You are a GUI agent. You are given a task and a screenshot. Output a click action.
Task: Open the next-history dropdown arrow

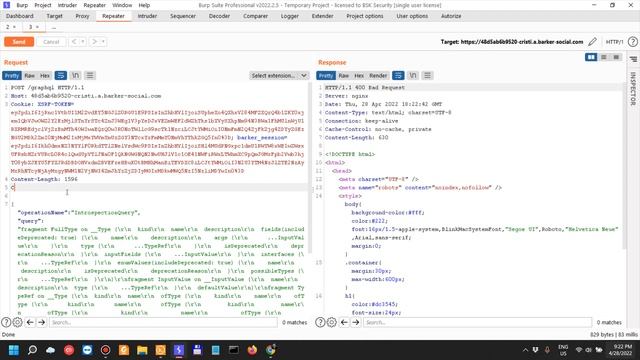tap(103, 42)
